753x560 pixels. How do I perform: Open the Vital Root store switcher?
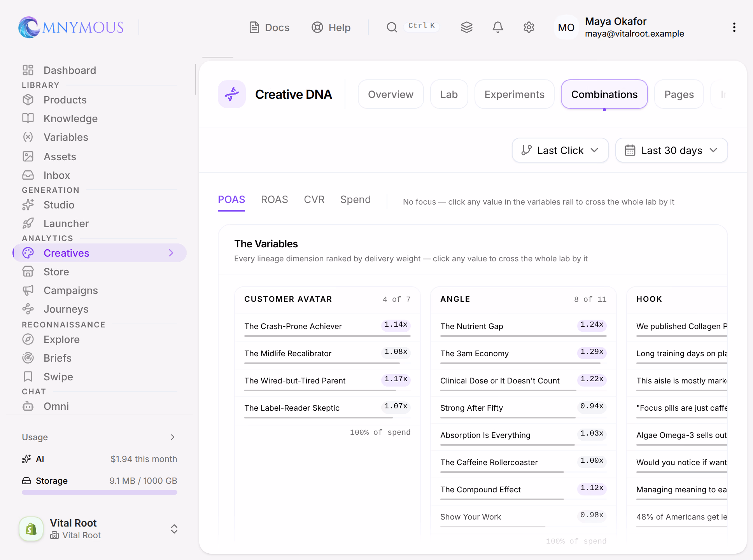tap(100, 529)
